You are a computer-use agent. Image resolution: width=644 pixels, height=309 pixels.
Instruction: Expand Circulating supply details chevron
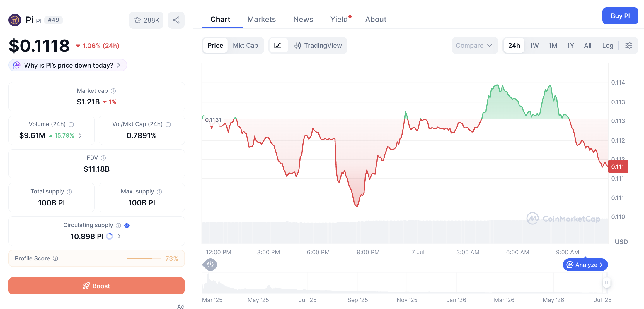[119, 236]
